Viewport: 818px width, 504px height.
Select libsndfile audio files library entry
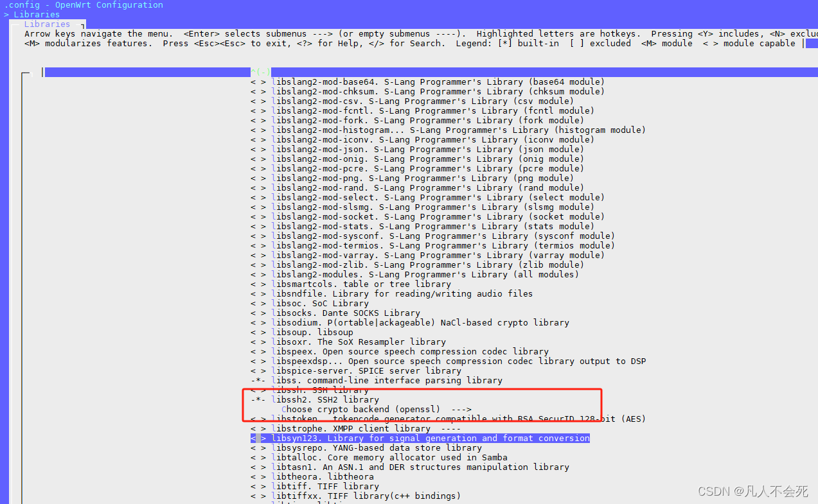[x=391, y=294]
